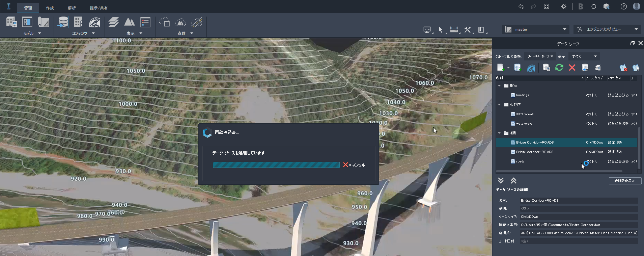
Task: Add a file data source via the document-plus icon
Action: tap(501, 68)
